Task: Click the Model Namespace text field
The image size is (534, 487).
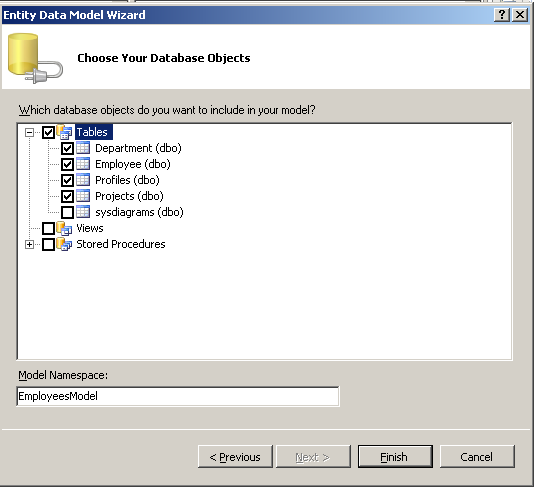Action: click(x=178, y=396)
